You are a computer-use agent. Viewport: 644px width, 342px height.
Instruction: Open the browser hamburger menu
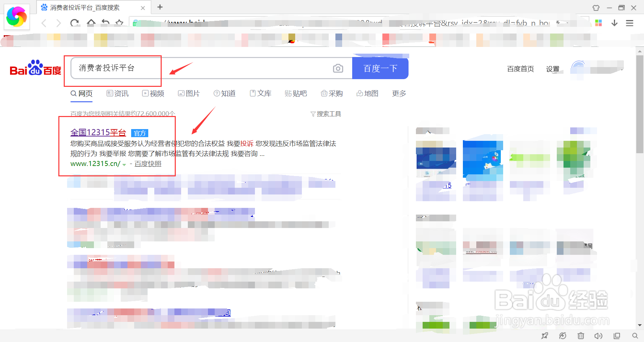pos(630,23)
